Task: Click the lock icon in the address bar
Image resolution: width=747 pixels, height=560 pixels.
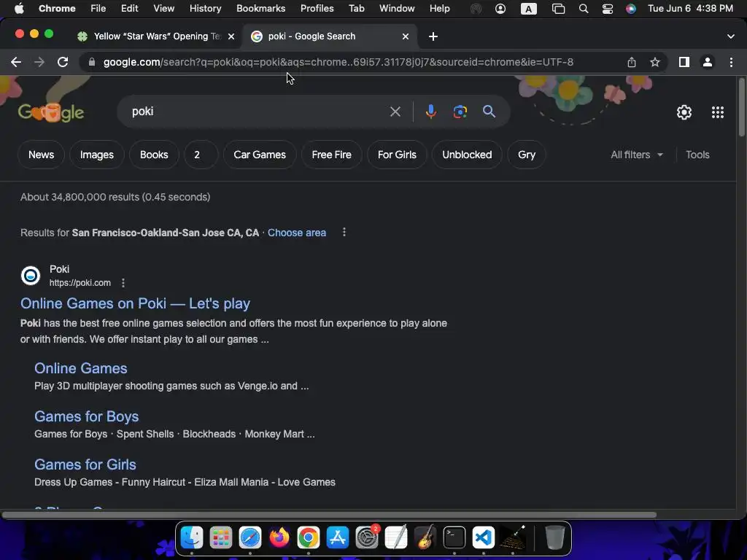Action: (x=92, y=62)
